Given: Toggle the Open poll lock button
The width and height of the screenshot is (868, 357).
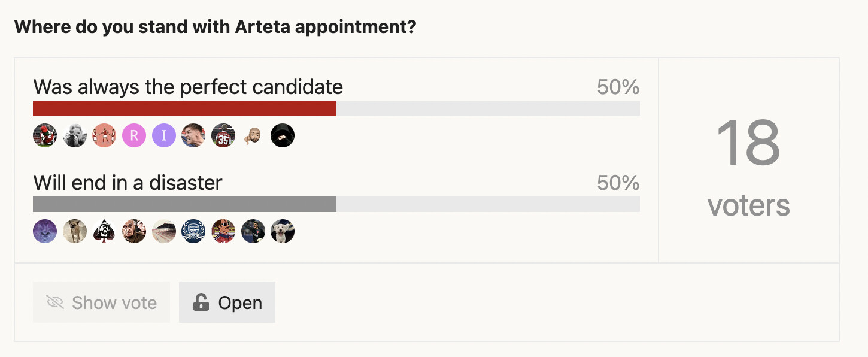Looking at the screenshot, I should 227,302.
